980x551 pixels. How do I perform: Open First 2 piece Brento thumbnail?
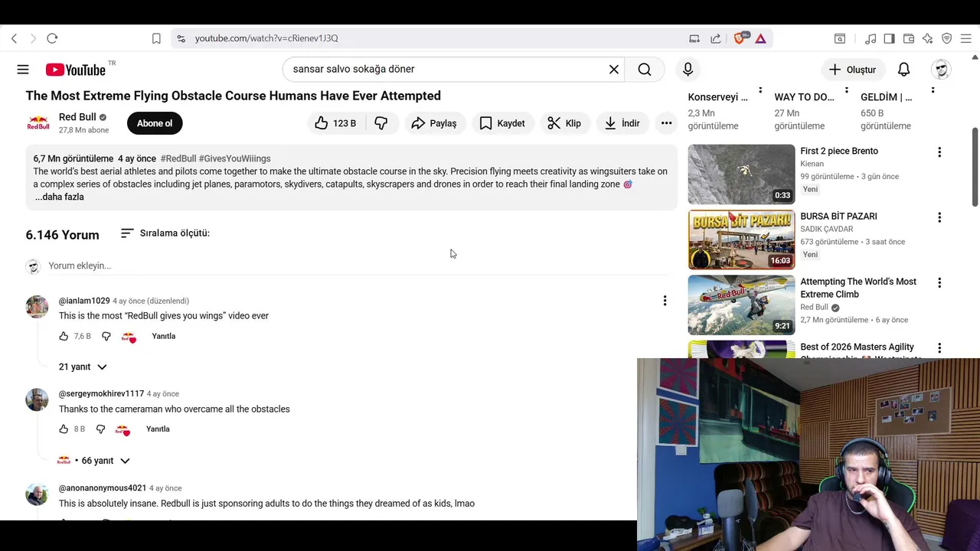coord(741,174)
